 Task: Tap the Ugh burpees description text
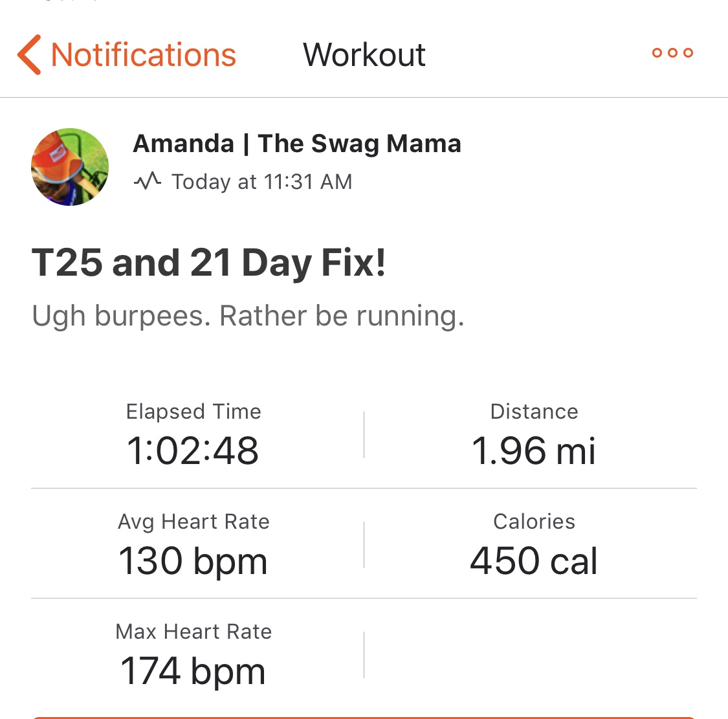pyautogui.click(x=248, y=316)
